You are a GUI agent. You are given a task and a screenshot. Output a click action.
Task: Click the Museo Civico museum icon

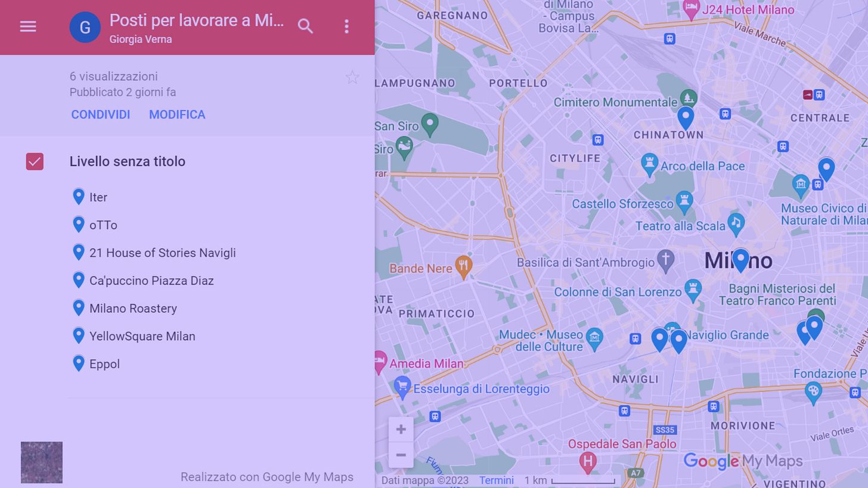(801, 185)
